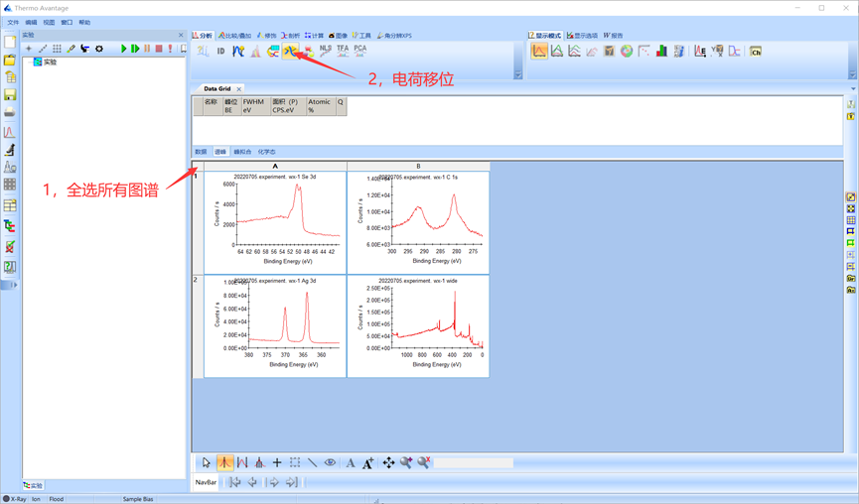Viewport: 859px width, 504px height.
Task: Select the 实验 tree node
Action: 50,62
